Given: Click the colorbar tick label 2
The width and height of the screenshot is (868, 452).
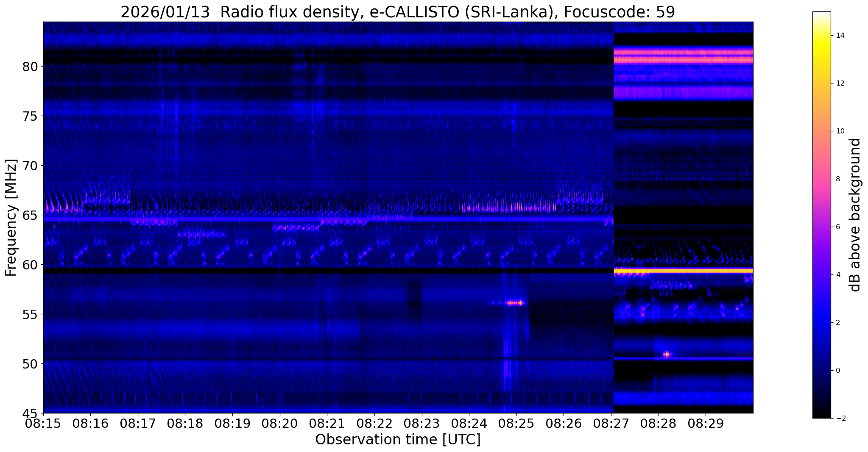Looking at the screenshot, I should (x=837, y=323).
